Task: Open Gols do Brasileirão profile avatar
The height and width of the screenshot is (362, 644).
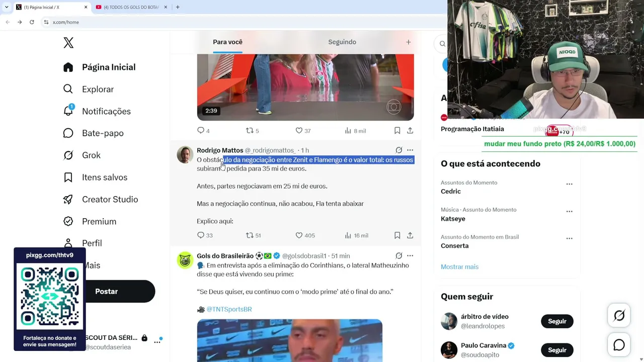Action: (x=185, y=260)
